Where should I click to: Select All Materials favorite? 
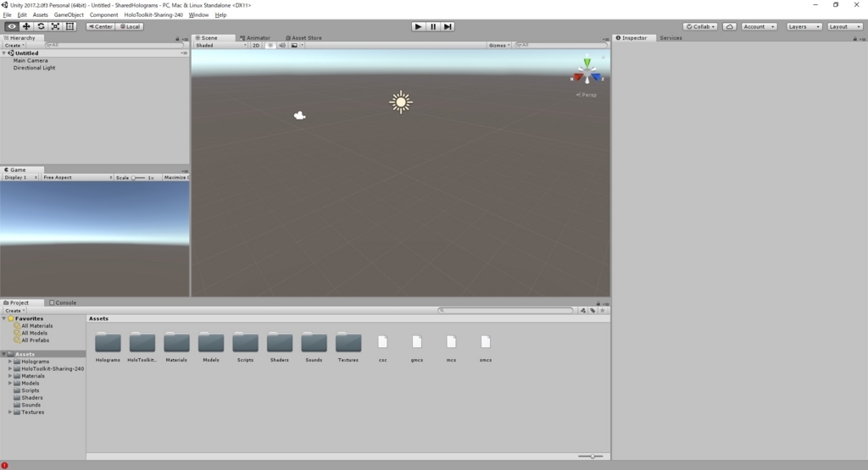click(x=37, y=326)
